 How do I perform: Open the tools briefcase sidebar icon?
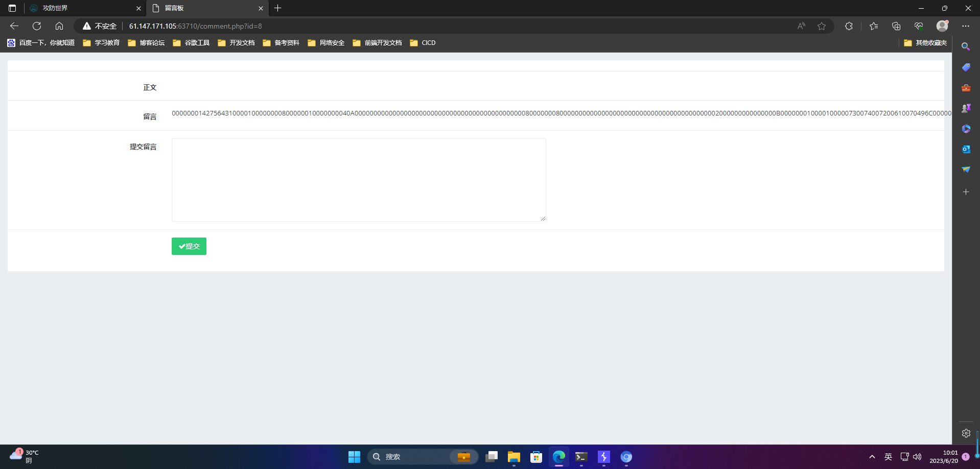966,88
